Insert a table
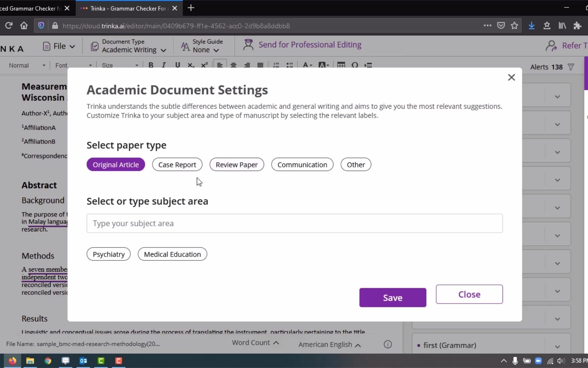 click(341, 65)
